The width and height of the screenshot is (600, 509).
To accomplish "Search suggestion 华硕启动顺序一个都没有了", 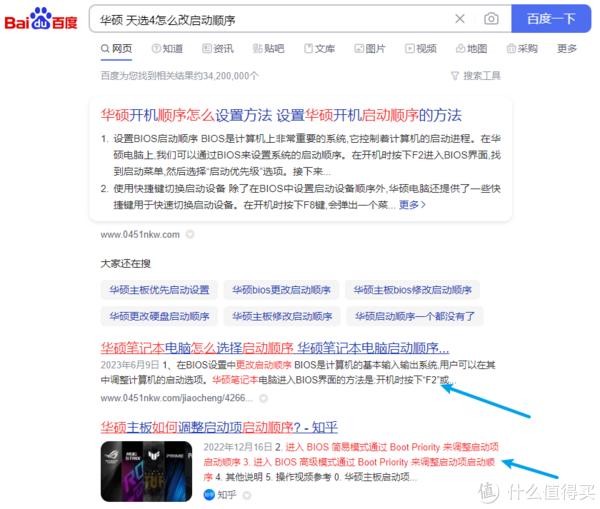I will pyautogui.click(x=415, y=316).
